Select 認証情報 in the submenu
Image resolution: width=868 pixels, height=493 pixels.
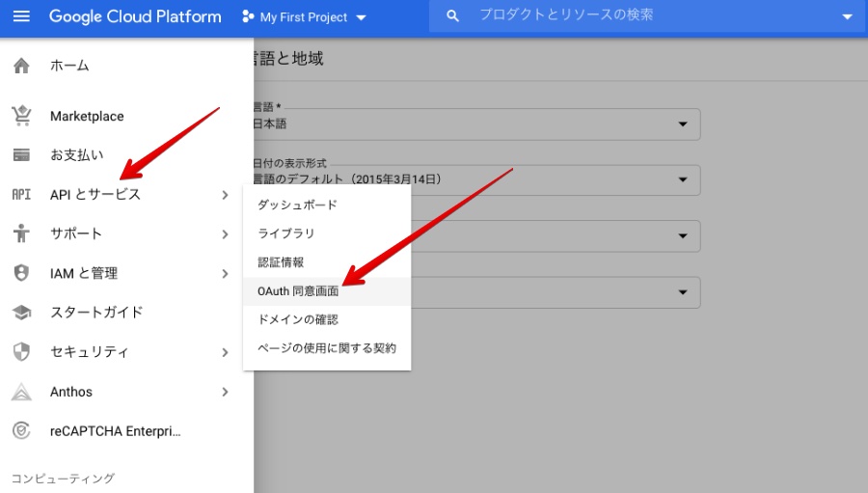[x=327, y=262]
